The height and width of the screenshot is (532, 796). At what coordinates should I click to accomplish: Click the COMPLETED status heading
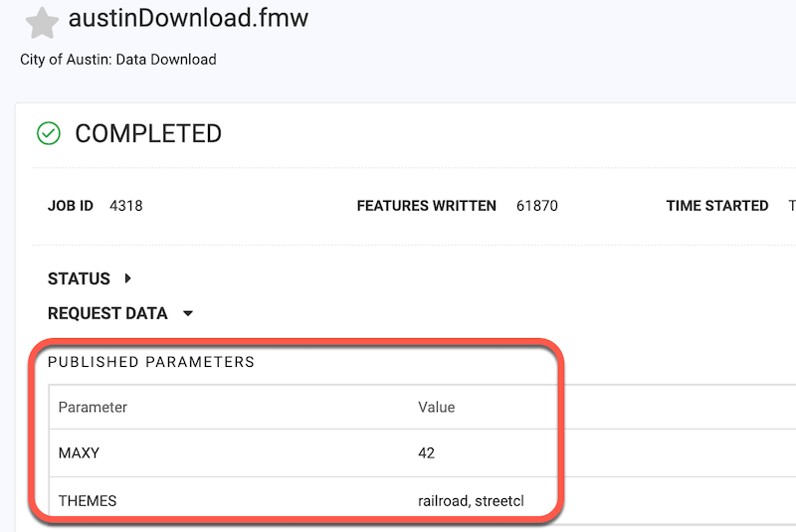pyautogui.click(x=148, y=134)
